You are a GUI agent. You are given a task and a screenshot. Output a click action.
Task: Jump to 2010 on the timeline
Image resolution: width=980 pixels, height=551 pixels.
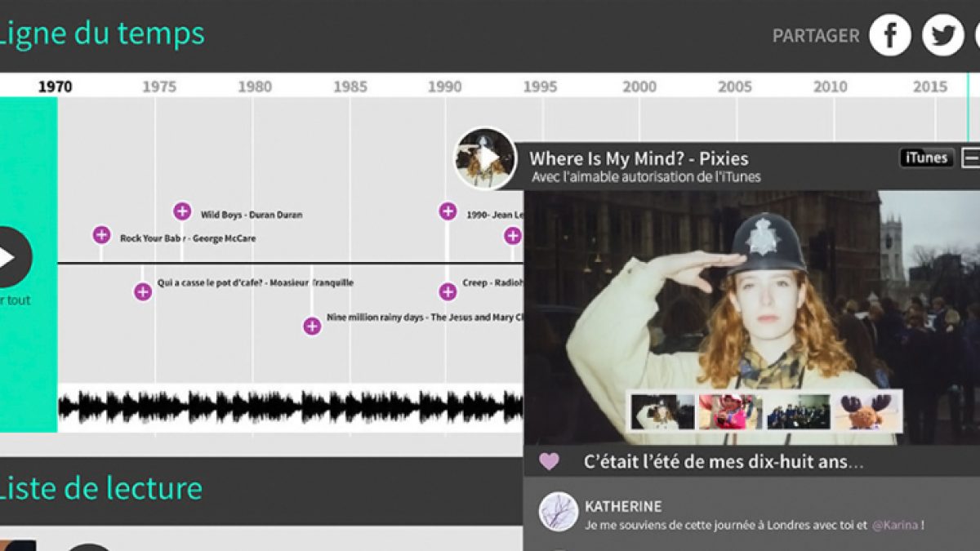click(831, 87)
